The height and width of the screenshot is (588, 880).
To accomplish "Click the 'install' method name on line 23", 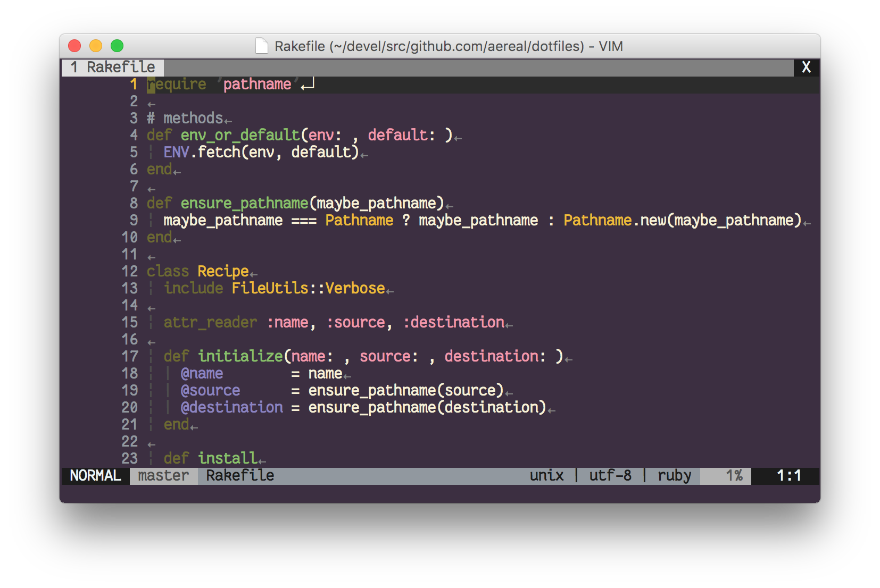I will (x=228, y=458).
